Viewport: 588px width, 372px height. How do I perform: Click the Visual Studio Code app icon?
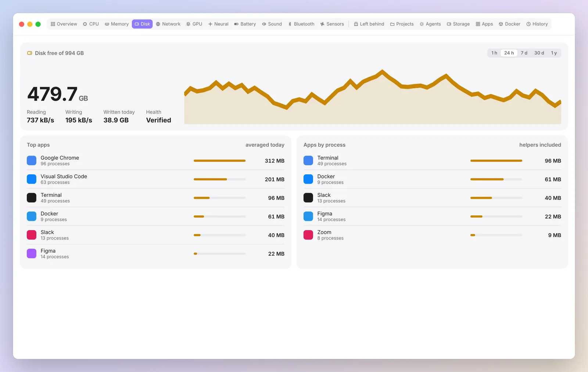pyautogui.click(x=32, y=179)
